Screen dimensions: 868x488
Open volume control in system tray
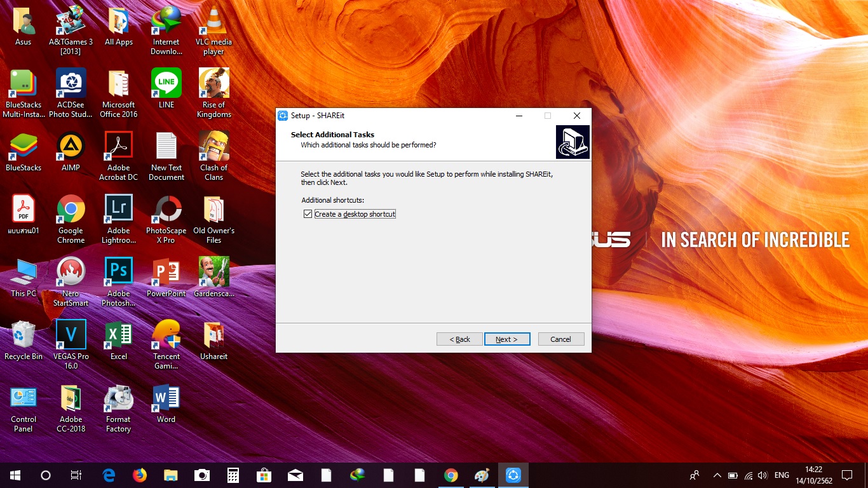(763, 475)
